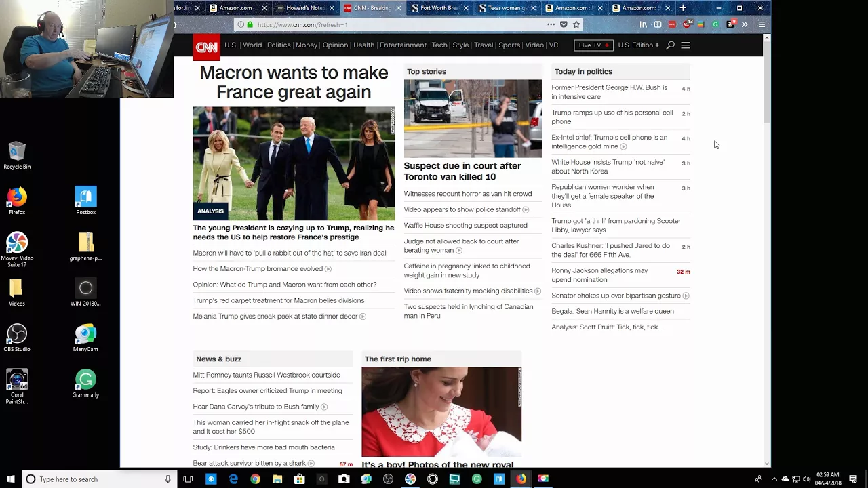The width and height of the screenshot is (868, 488).
Task: Open the Action Center notifications icon
Action: 853,479
